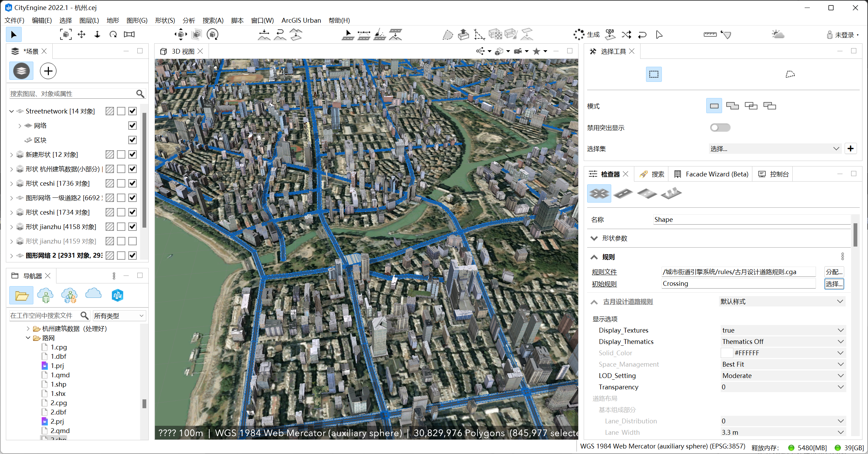Expand the 网络 tree item
The height and width of the screenshot is (454, 868).
tap(20, 126)
